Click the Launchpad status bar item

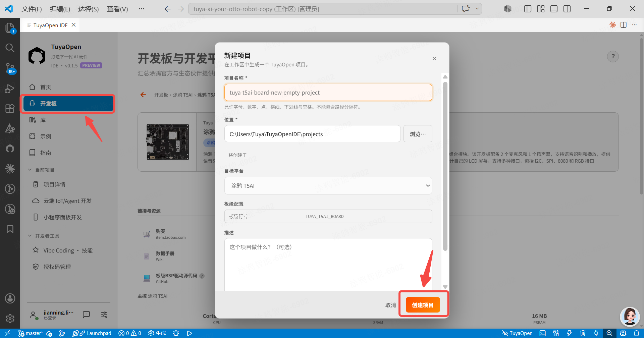pyautogui.click(x=92, y=333)
